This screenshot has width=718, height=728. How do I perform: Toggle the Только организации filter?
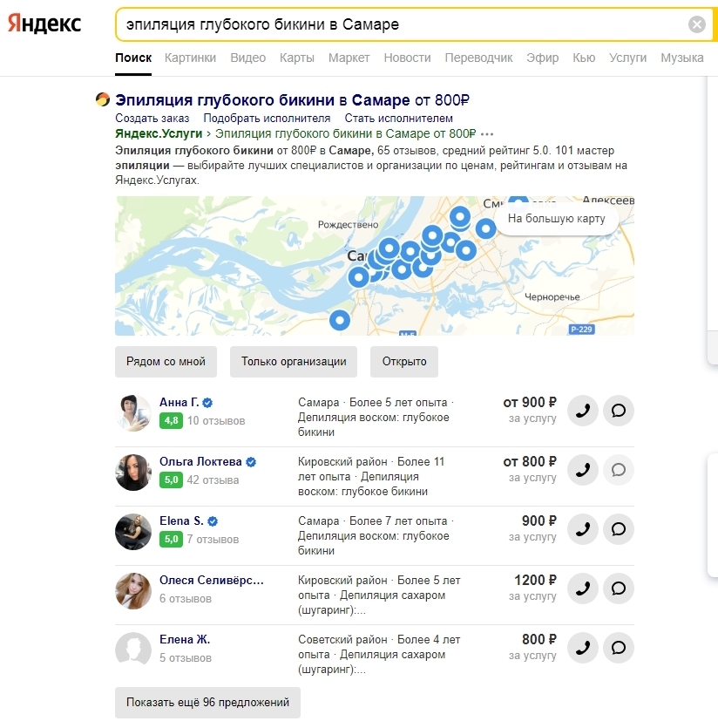(294, 362)
